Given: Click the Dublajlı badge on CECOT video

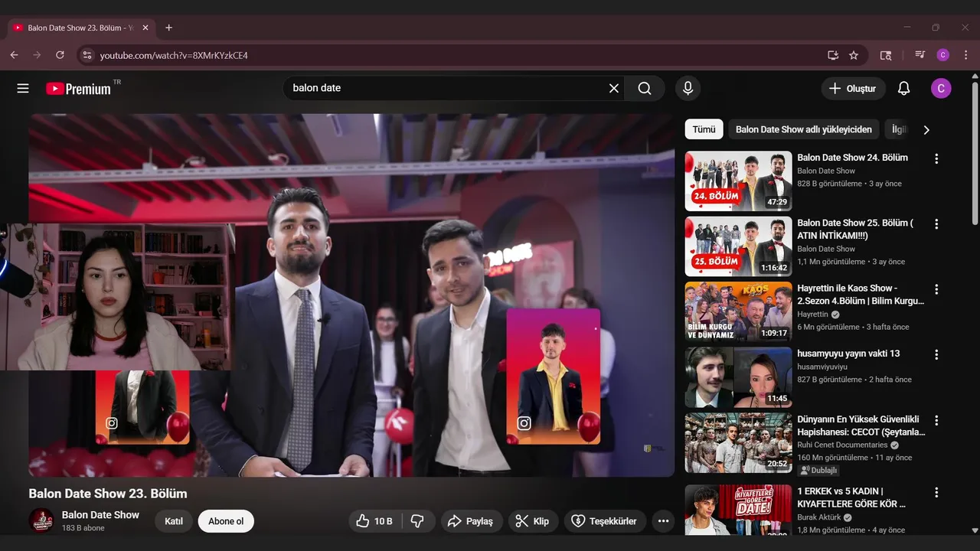Looking at the screenshot, I should (818, 470).
